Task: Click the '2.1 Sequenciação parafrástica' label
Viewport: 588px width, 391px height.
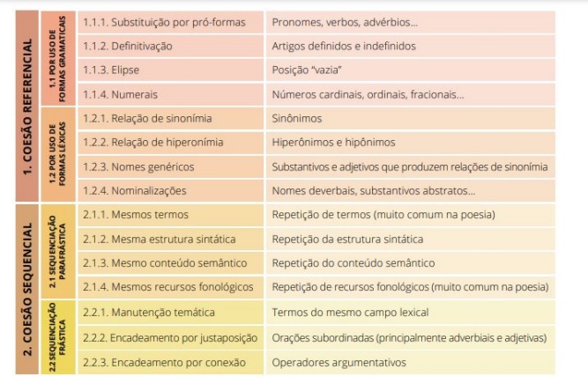Action: (58, 251)
